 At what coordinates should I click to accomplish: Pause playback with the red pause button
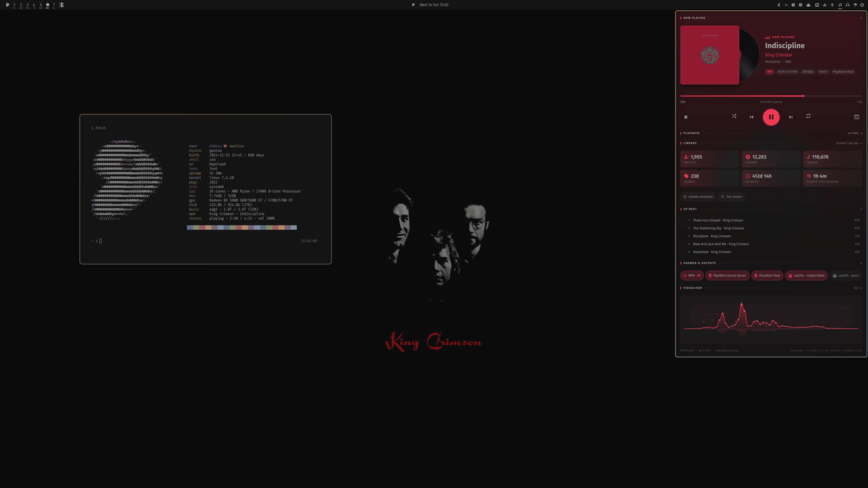(771, 117)
